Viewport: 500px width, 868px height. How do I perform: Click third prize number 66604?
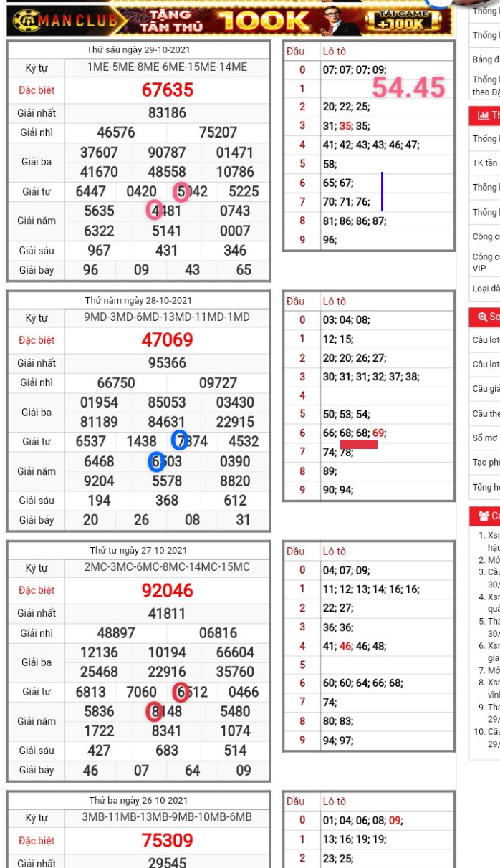tap(235, 652)
